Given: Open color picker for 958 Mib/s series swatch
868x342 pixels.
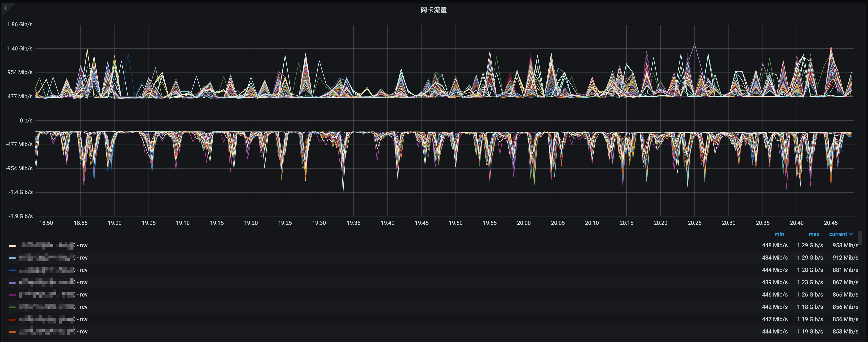Looking at the screenshot, I should pyautogui.click(x=12, y=246).
